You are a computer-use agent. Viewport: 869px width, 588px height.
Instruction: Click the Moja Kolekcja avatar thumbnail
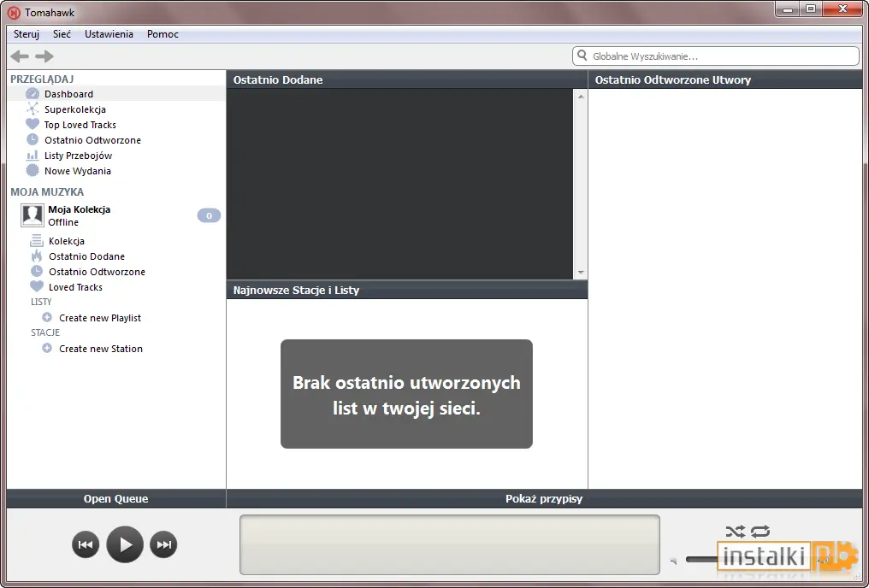click(33, 215)
